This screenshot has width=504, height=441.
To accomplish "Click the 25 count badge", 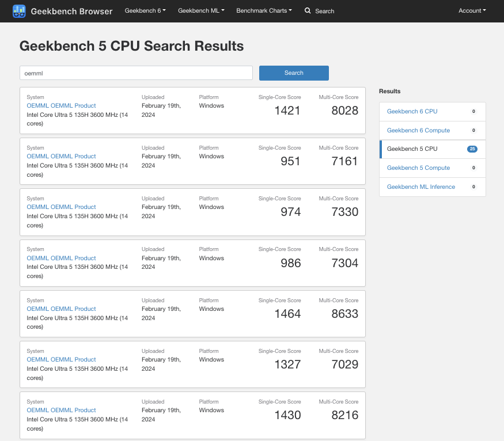I will [x=472, y=149].
